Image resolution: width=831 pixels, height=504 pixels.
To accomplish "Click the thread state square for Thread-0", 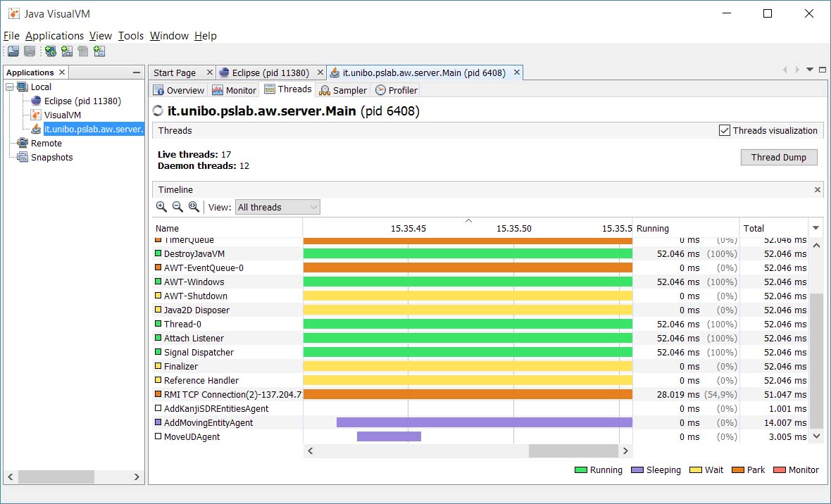I will pos(158,324).
